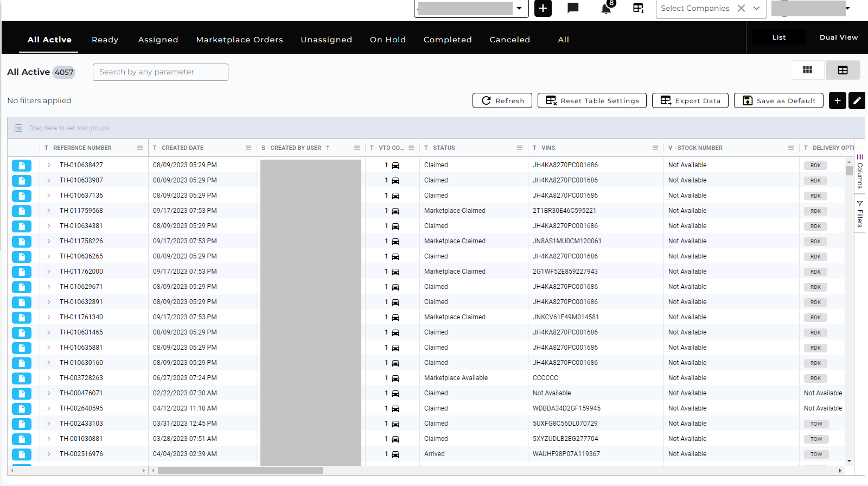The width and height of the screenshot is (868, 486).
Task: Expand the Select Companies dropdown
Action: tap(756, 8)
